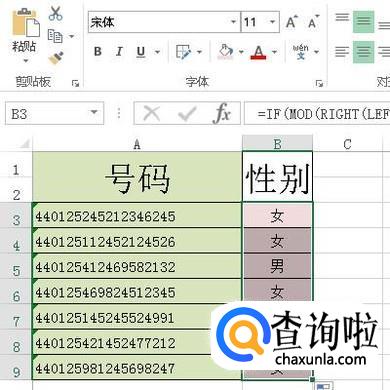Open the 字体 group dialog launcher

319,83
